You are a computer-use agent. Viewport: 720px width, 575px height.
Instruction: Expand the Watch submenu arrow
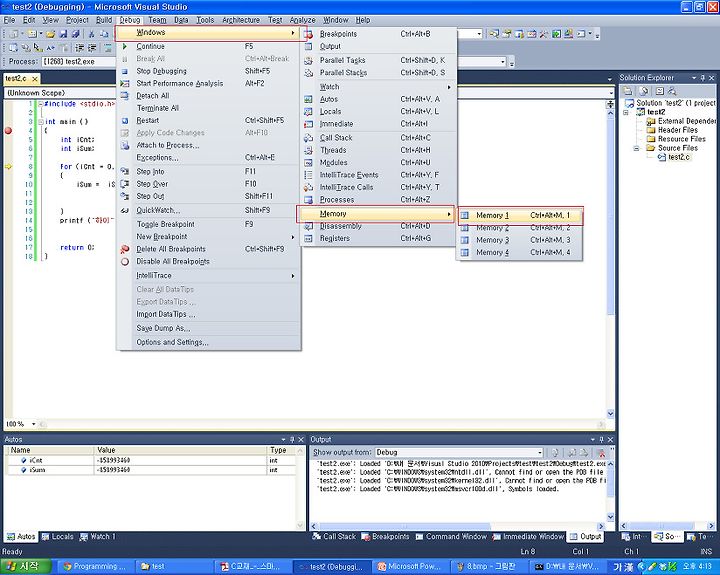(x=449, y=87)
